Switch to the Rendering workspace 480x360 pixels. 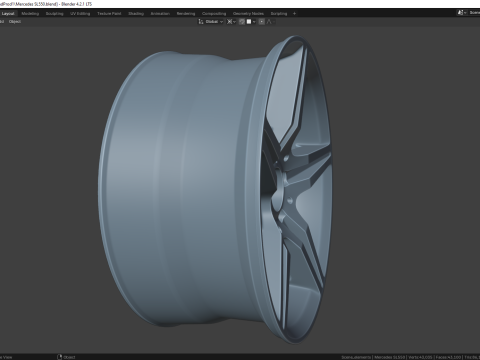point(186,14)
